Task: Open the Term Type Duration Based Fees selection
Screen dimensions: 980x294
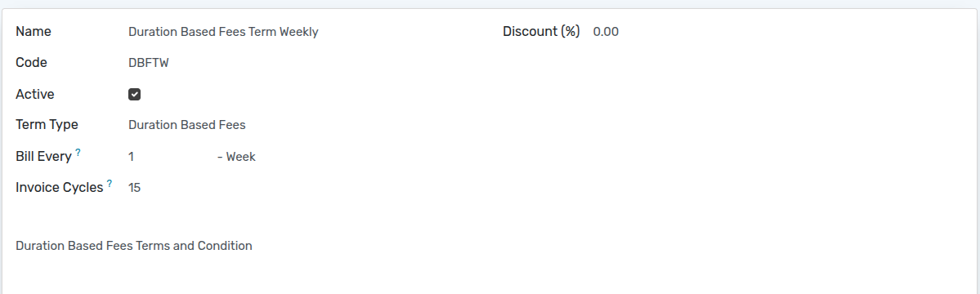Action: pyautogui.click(x=187, y=125)
